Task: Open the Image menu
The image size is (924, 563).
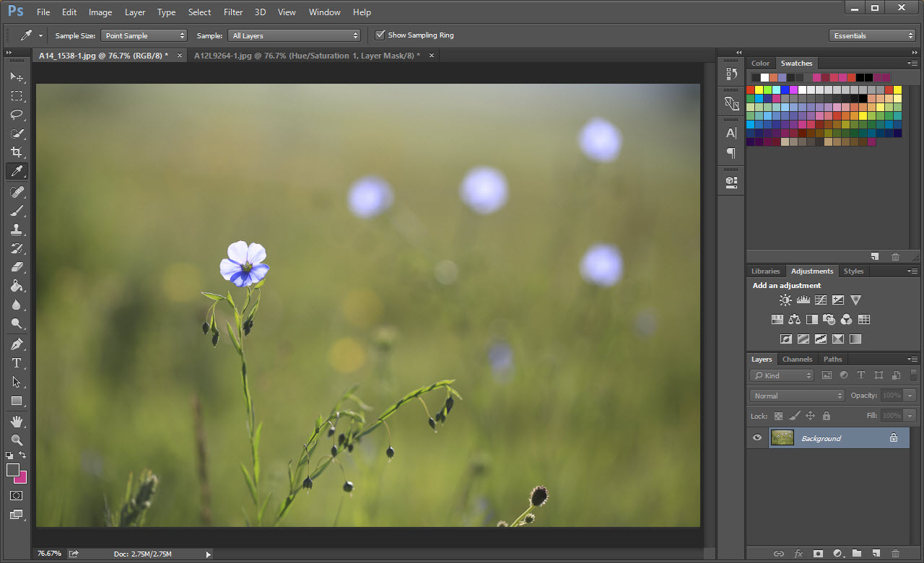Action: (100, 12)
